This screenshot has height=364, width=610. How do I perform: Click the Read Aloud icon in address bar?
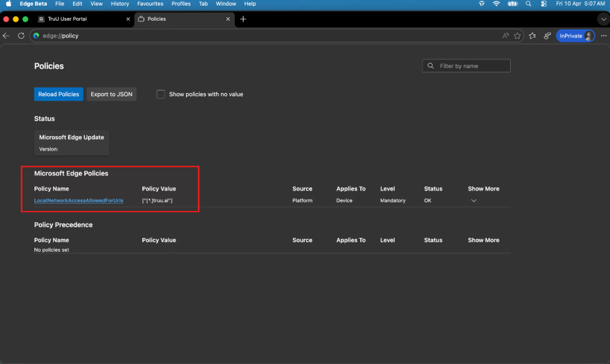[x=505, y=36]
